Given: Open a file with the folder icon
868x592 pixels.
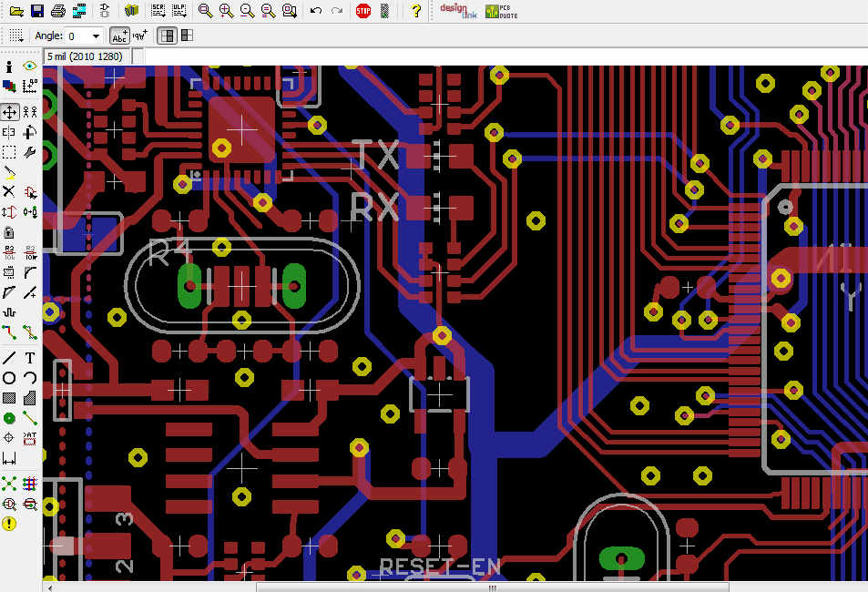Looking at the screenshot, I should pos(16,11).
